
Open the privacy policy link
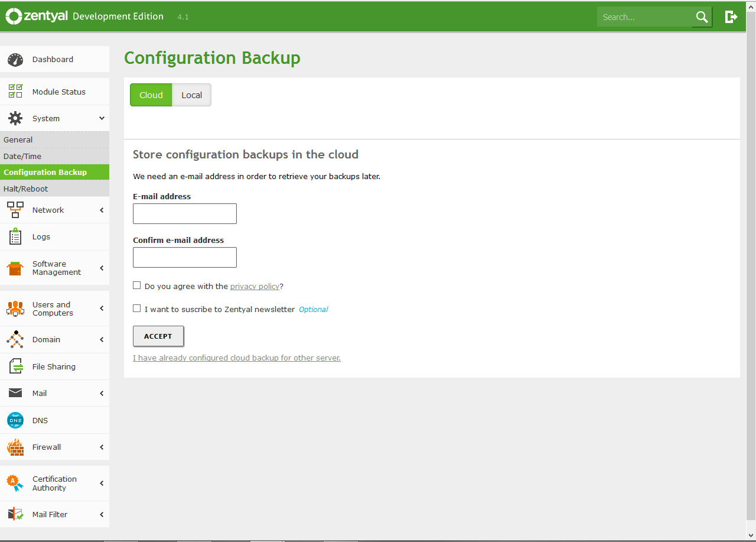[255, 286]
